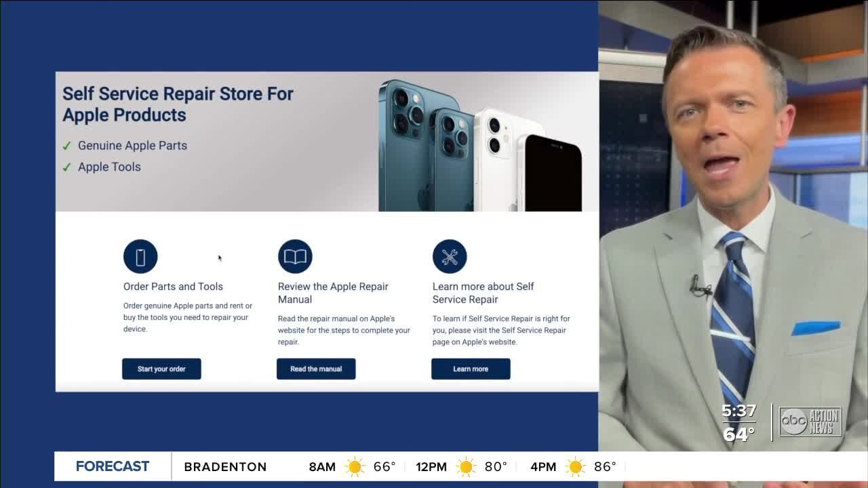The width and height of the screenshot is (868, 488).
Task: Click the Read the manual button
Action: coord(316,369)
